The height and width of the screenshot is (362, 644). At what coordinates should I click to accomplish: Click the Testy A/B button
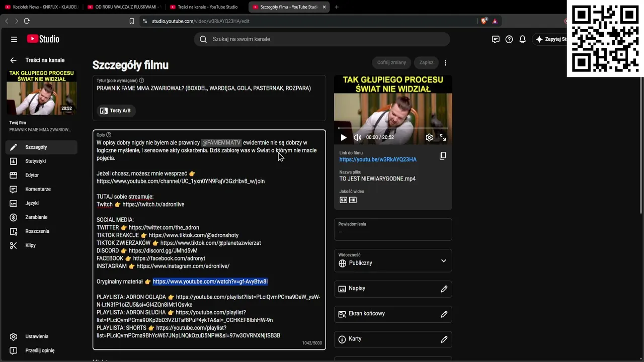[x=115, y=111]
